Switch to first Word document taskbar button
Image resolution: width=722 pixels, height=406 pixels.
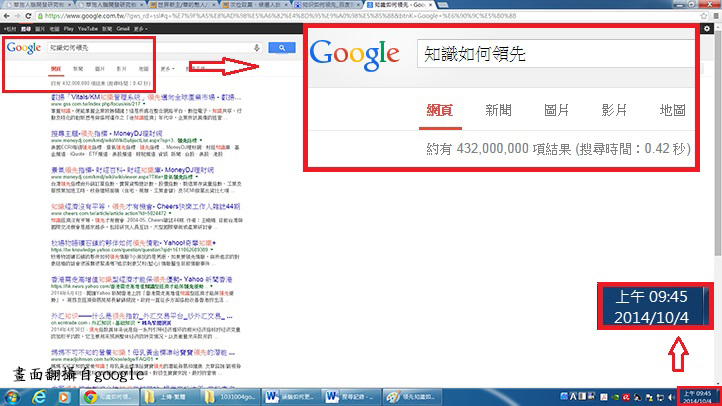pos(291,397)
